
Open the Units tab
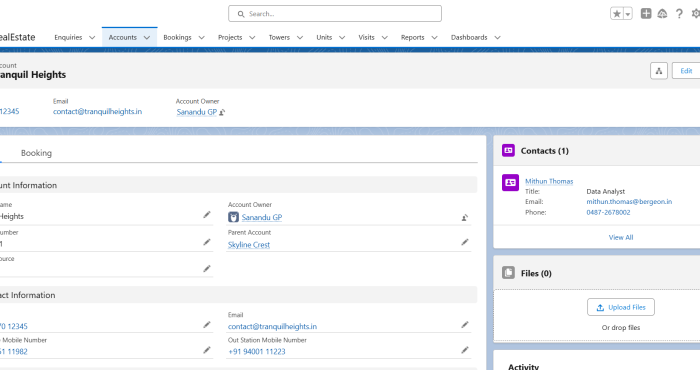click(324, 37)
